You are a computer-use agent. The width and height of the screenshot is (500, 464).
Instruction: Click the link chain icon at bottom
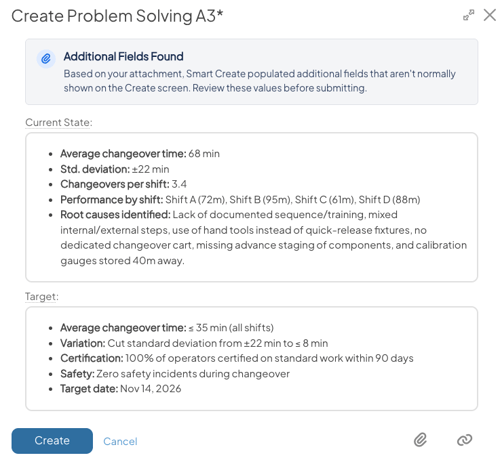(x=464, y=440)
